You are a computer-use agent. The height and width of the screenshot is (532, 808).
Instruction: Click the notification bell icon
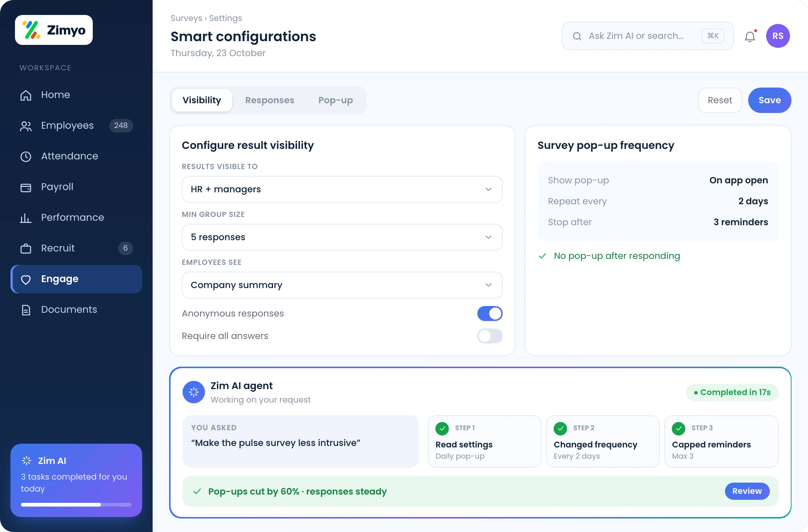(750, 36)
